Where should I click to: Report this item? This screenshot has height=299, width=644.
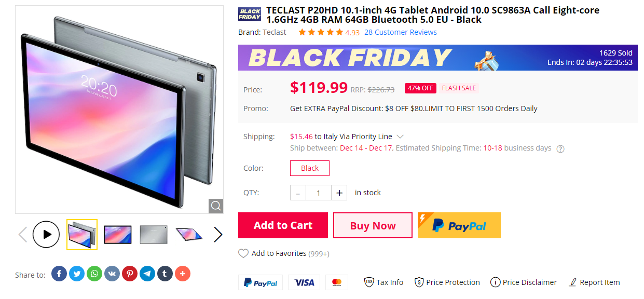594,282
